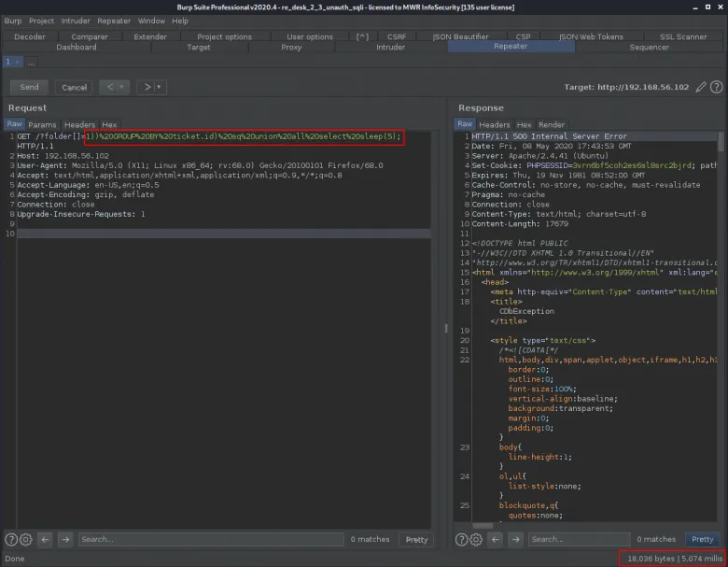Jump to next search match in Response
The image size is (728, 567).
pyautogui.click(x=516, y=539)
